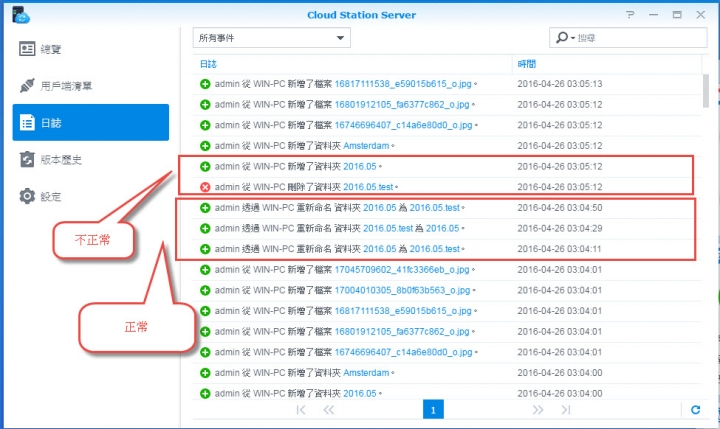This screenshot has height=429, width=720.
Task: Click the Cloud Station Server app logo
Action: tap(21, 15)
